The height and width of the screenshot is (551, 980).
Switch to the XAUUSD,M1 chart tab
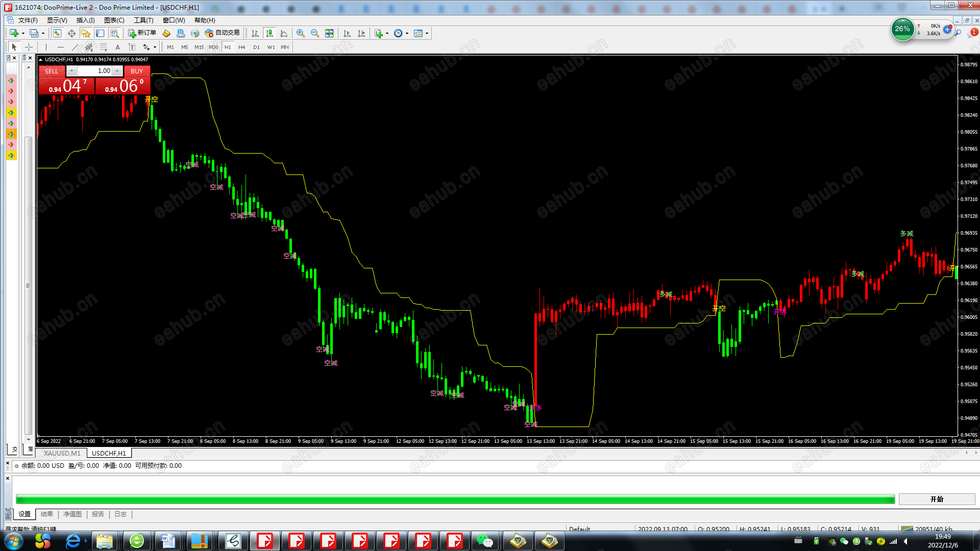point(62,453)
